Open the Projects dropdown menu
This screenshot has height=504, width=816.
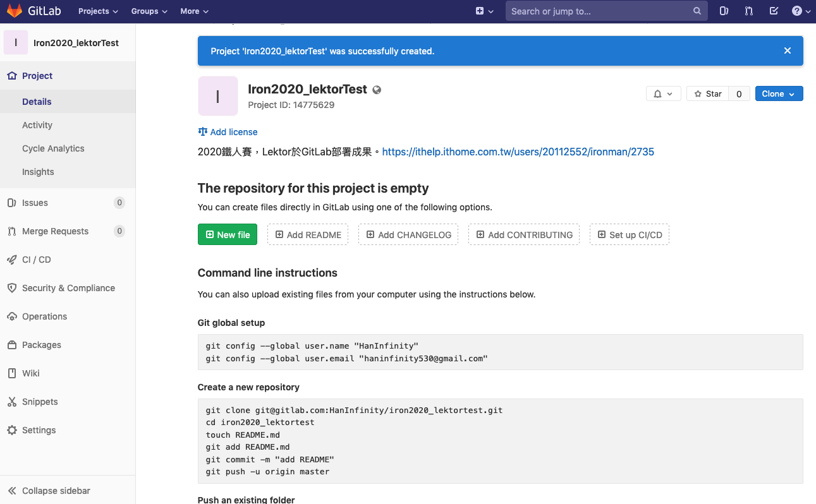[x=97, y=11]
